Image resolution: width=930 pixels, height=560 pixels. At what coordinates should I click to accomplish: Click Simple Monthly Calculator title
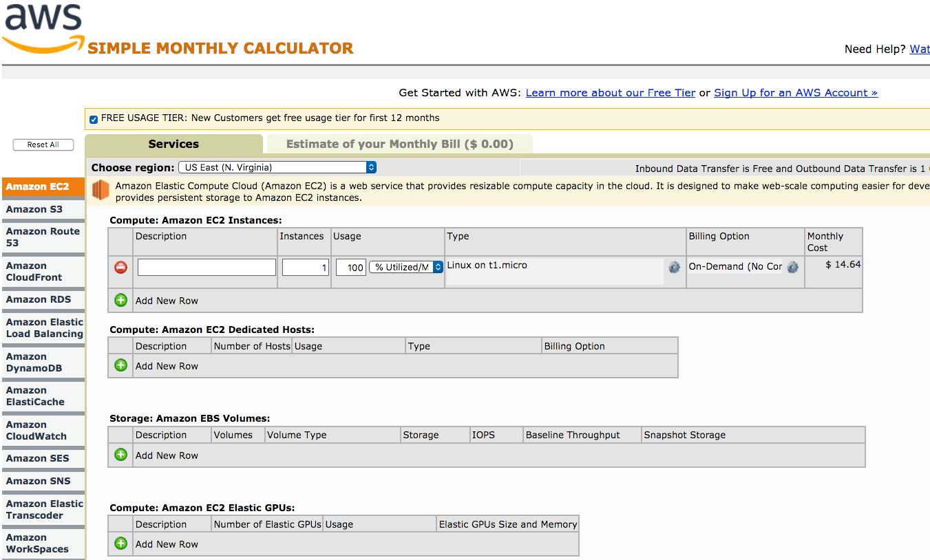point(220,48)
